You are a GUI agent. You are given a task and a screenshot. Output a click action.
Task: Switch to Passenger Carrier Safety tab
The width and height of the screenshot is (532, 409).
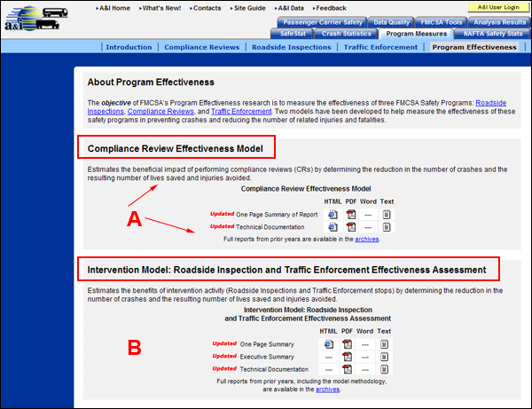tap(323, 22)
